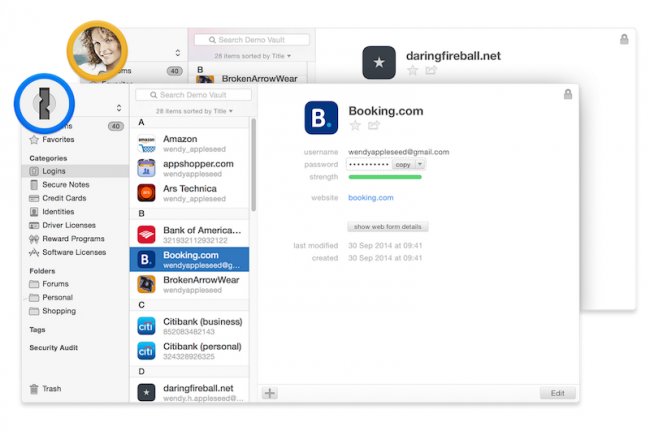Select the Bank of America entry
The image size is (650, 431).
190,235
